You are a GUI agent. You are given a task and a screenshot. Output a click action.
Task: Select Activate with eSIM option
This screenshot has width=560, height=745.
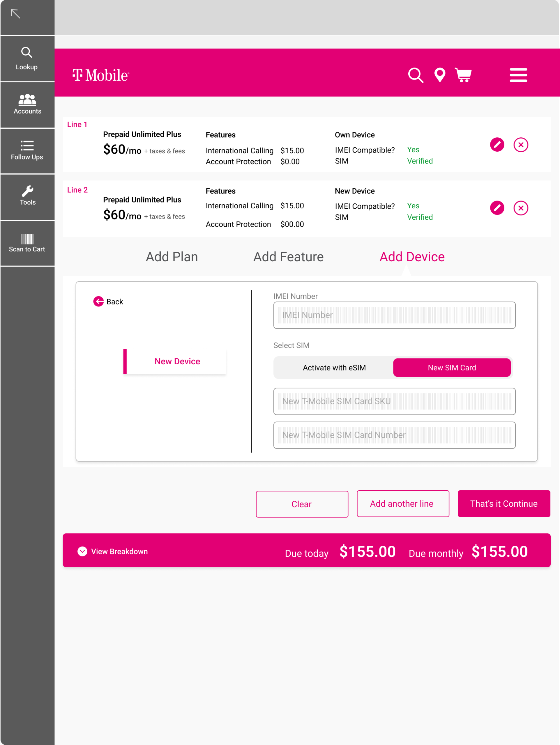pos(334,368)
